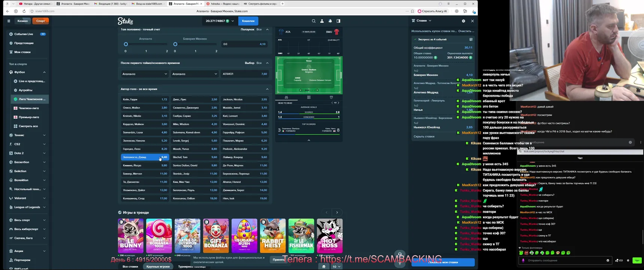Toggle the Экспресс из 4 событий checkmark
The image size is (644, 270).
415,39
